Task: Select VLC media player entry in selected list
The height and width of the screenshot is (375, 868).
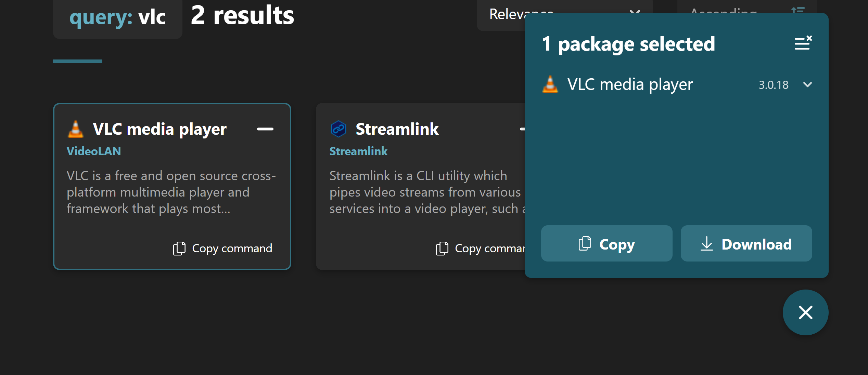Action: [630, 84]
